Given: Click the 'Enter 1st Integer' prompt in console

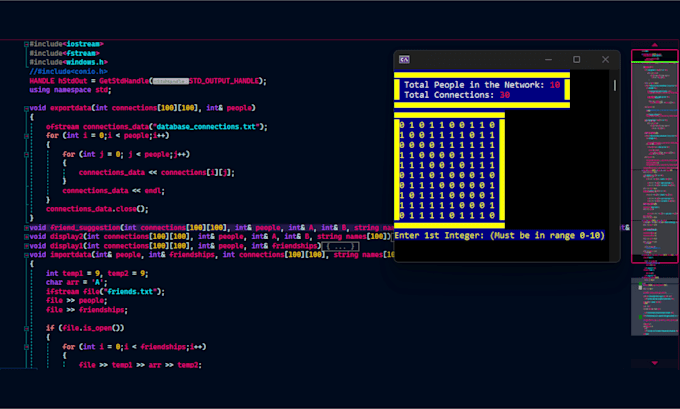Looking at the screenshot, I should click(x=499, y=236).
